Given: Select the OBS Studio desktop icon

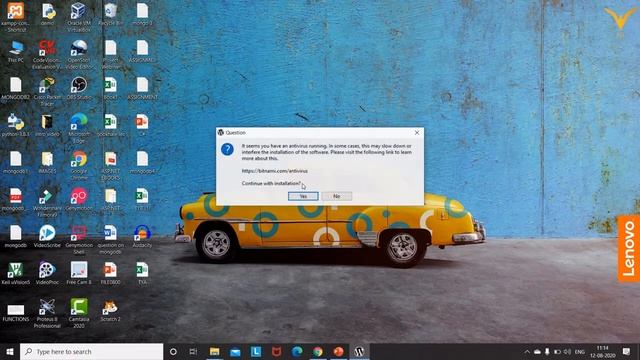Looking at the screenshot, I should (78, 89).
